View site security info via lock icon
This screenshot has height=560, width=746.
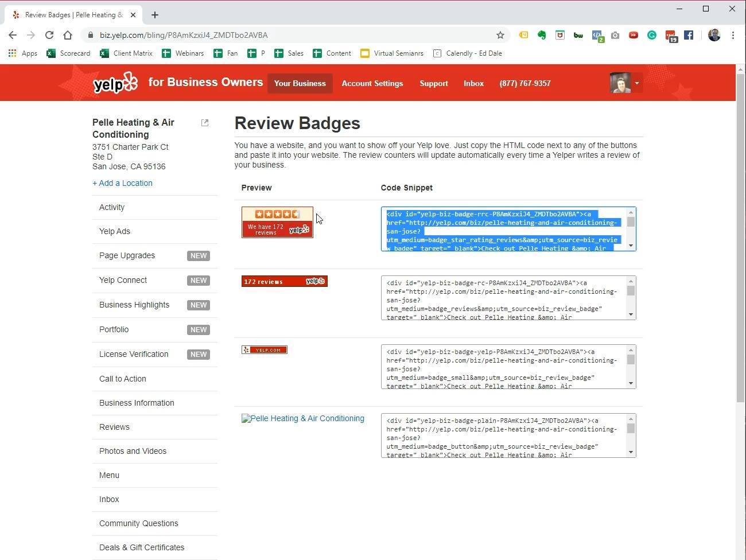pyautogui.click(x=90, y=35)
